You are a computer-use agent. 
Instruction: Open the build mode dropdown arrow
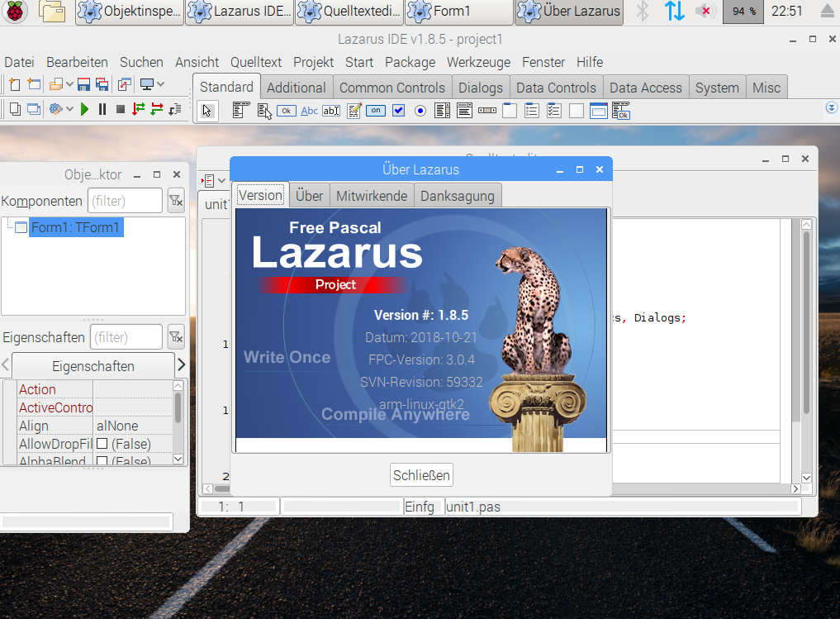[x=69, y=110]
